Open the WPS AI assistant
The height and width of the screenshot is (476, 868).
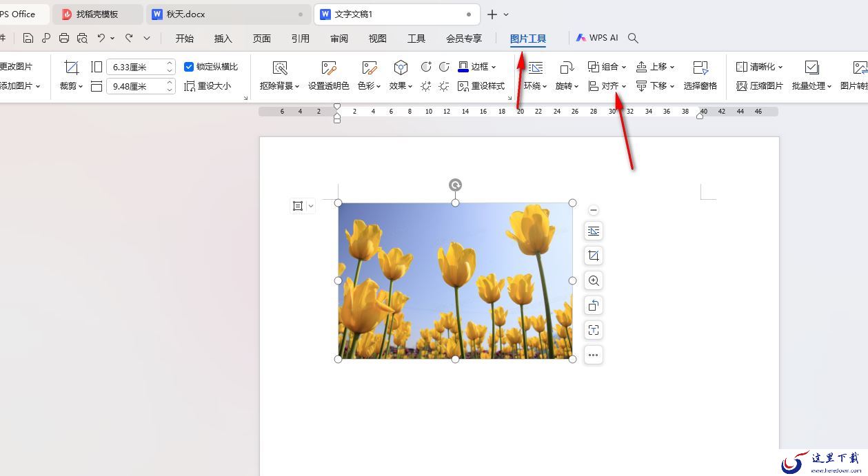[x=597, y=38]
